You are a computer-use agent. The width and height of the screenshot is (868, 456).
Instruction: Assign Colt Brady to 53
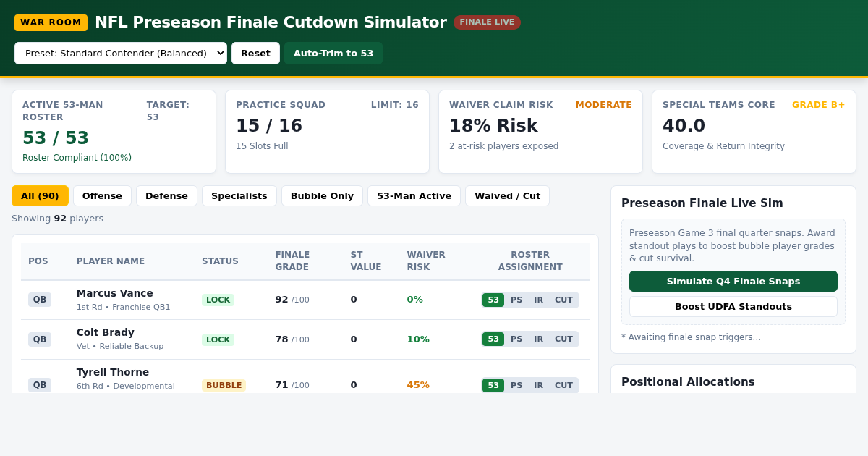coord(493,339)
